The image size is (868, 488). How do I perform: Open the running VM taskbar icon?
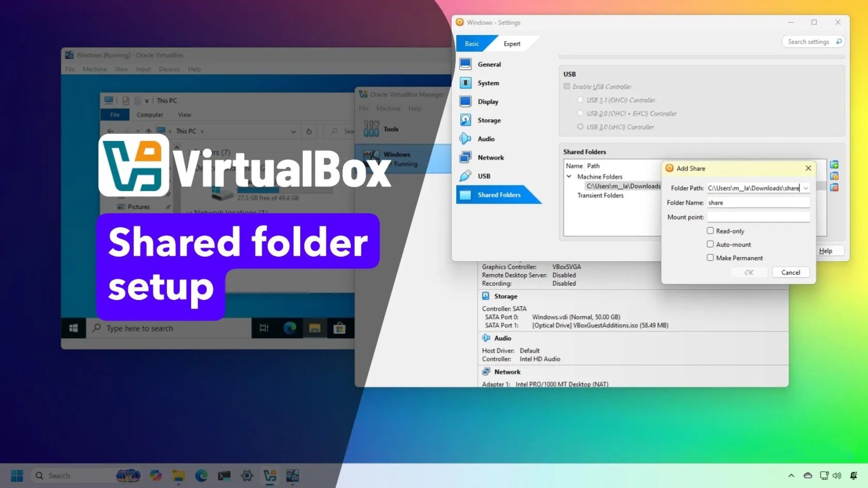click(292, 475)
